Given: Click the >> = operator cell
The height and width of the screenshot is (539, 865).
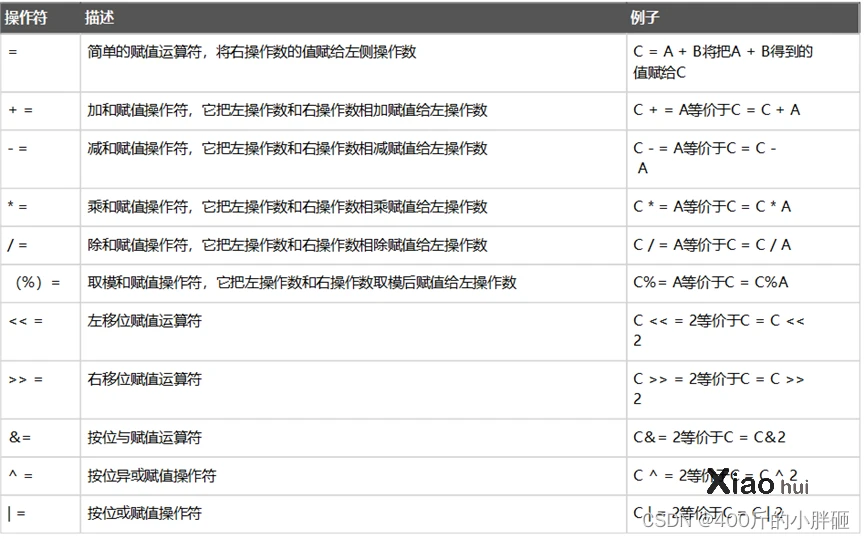Looking at the screenshot, I should point(25,379).
